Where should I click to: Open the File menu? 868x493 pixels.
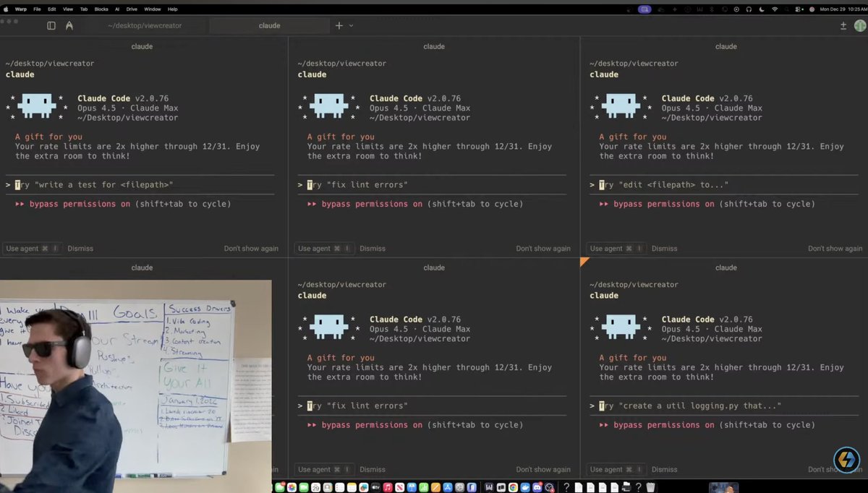[37, 9]
